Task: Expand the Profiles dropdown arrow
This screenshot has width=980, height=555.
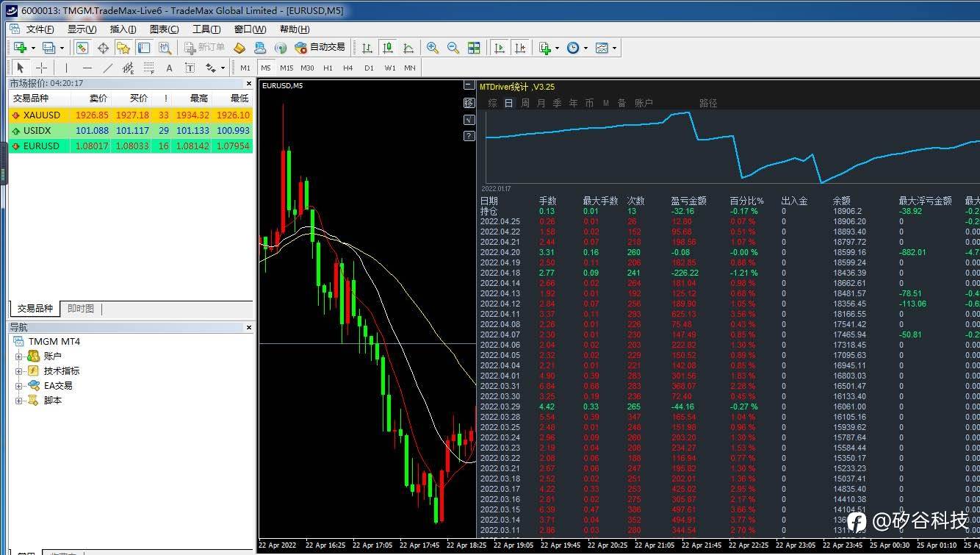Action: point(62,48)
